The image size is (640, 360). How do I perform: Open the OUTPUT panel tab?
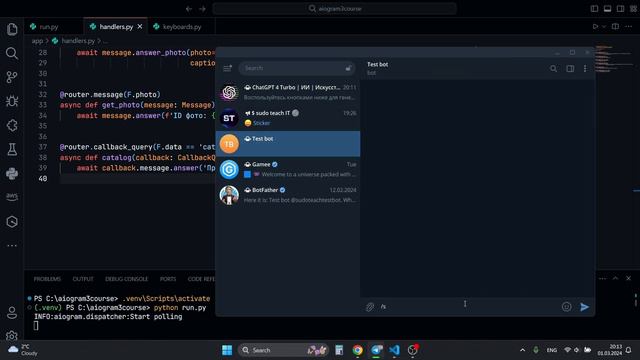(x=83, y=279)
